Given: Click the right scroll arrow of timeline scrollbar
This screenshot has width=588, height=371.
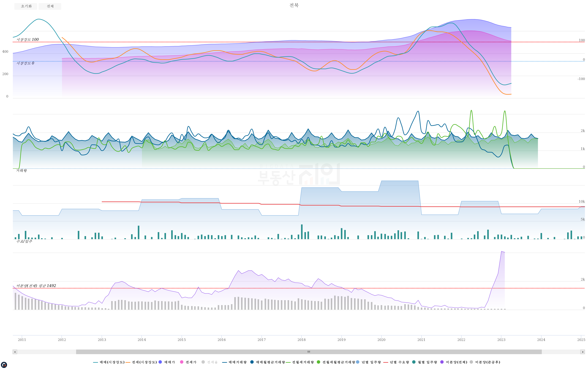Looking at the screenshot, I should (583, 352).
